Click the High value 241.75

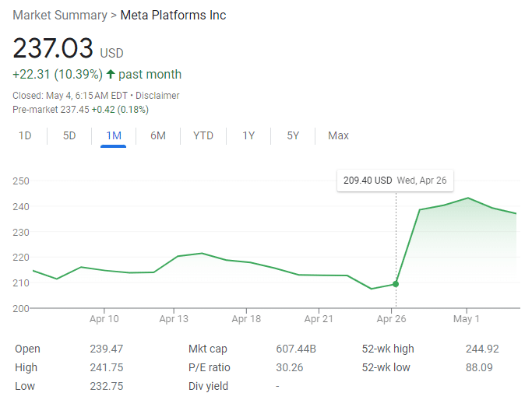tap(107, 367)
